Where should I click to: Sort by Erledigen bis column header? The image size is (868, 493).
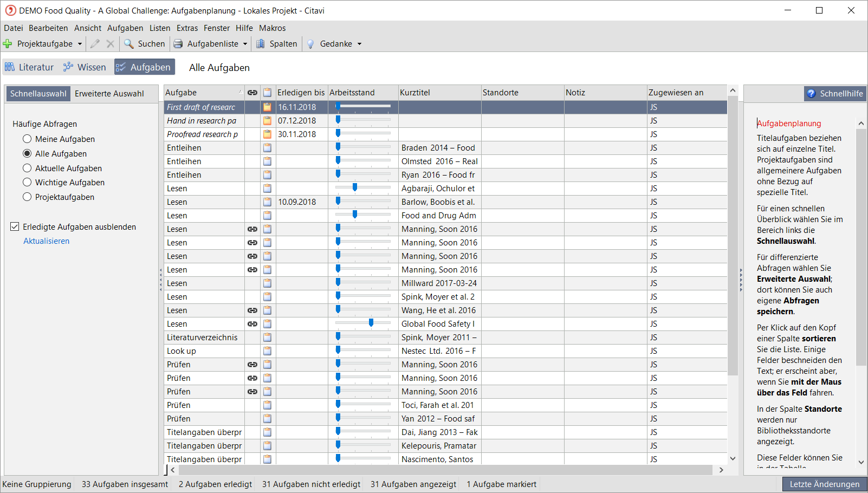coord(301,93)
